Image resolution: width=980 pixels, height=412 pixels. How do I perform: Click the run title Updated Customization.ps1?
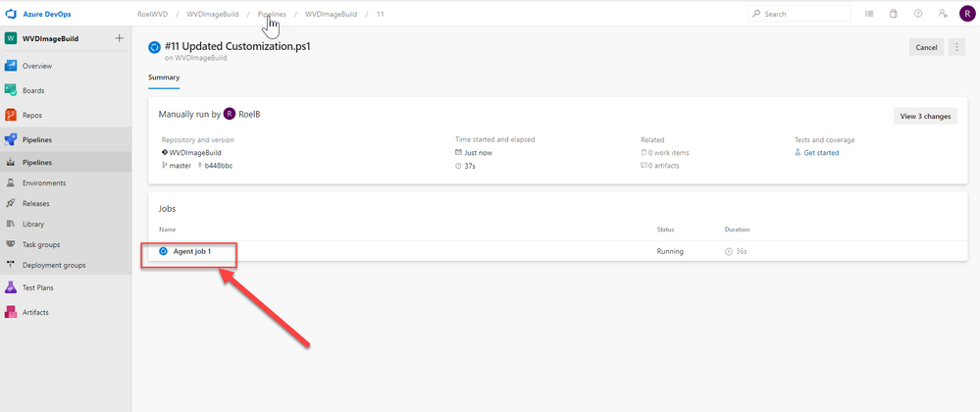(237, 47)
